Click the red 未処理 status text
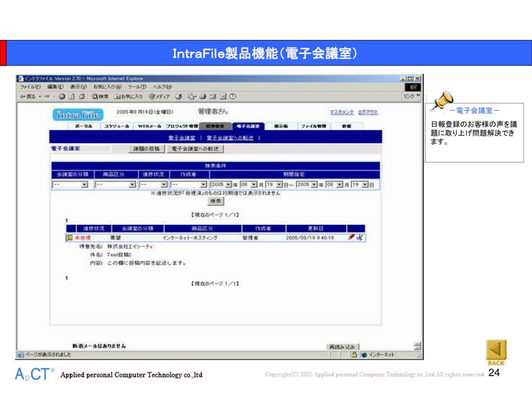Image resolution: width=532 pixels, height=399 pixels. pyautogui.click(x=83, y=238)
